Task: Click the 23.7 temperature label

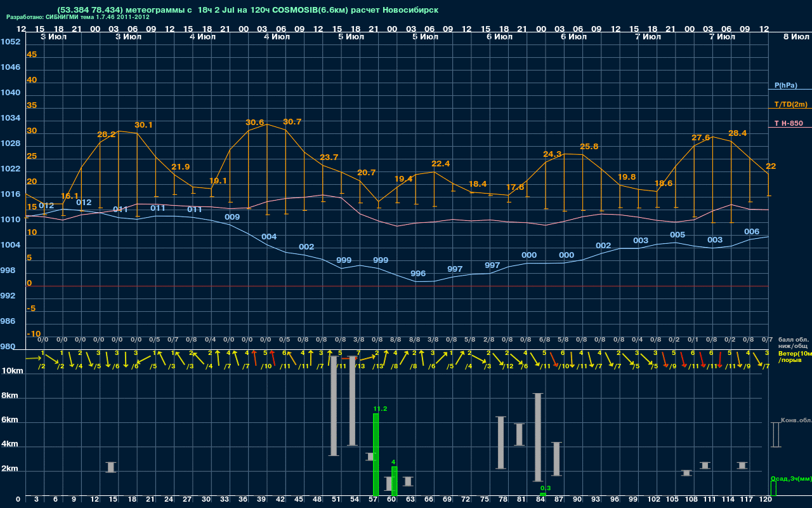Action: 329,157
